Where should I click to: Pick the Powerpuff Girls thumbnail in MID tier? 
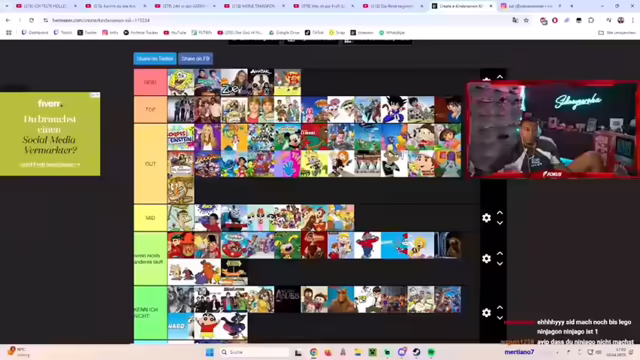click(x=261, y=218)
